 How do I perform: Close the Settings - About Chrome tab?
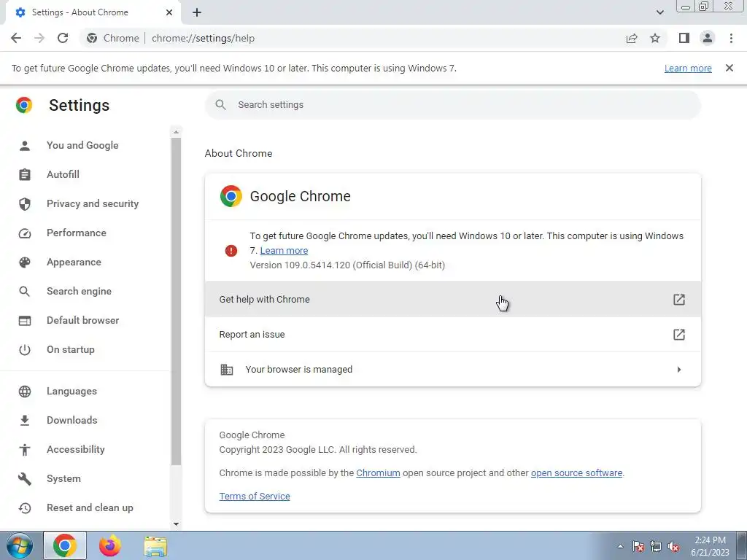[x=169, y=12]
